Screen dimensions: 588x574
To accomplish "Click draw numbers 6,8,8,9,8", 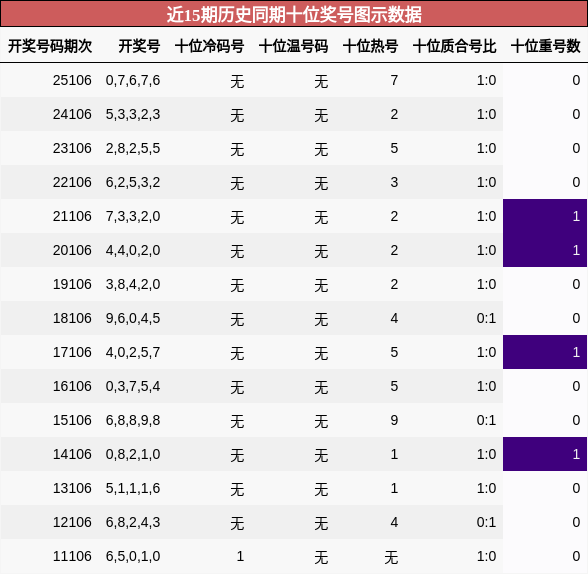I will [133, 420].
